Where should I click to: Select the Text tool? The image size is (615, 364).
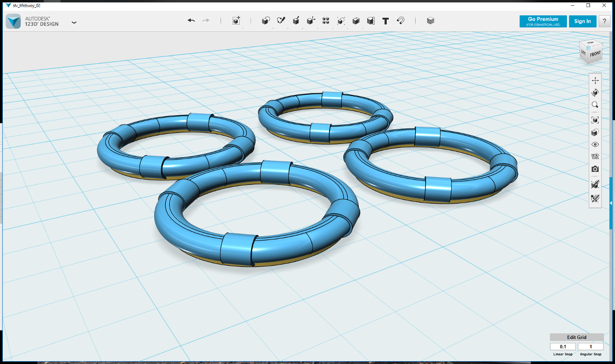(x=385, y=21)
